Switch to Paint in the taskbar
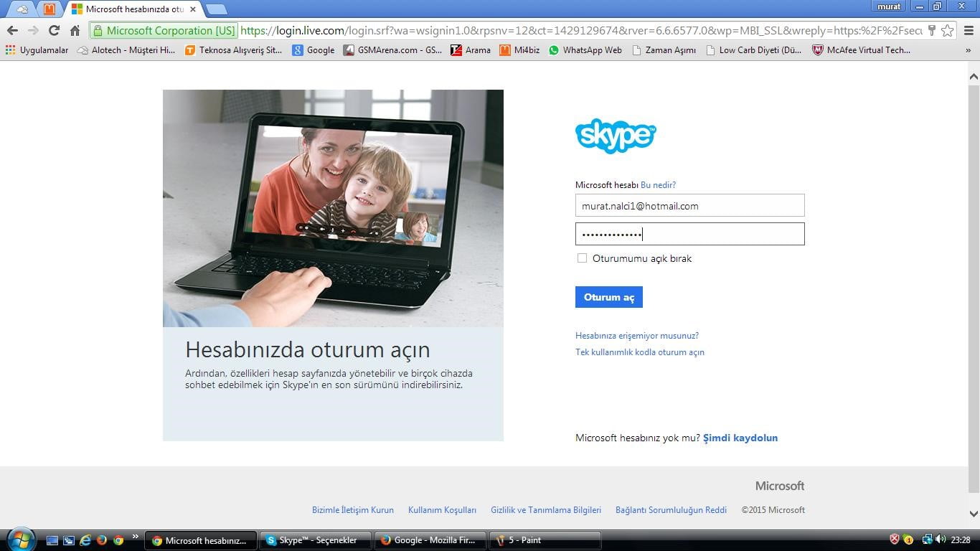 click(544, 540)
